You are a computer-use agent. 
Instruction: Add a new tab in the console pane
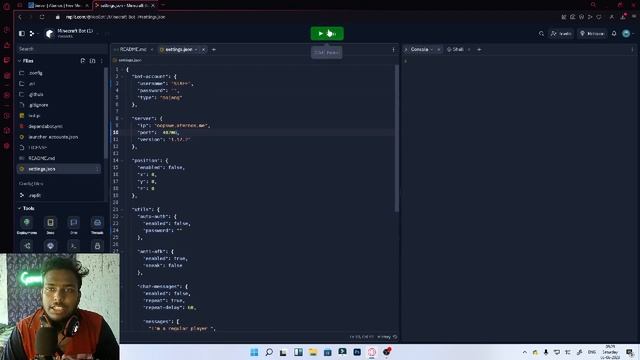coord(479,49)
